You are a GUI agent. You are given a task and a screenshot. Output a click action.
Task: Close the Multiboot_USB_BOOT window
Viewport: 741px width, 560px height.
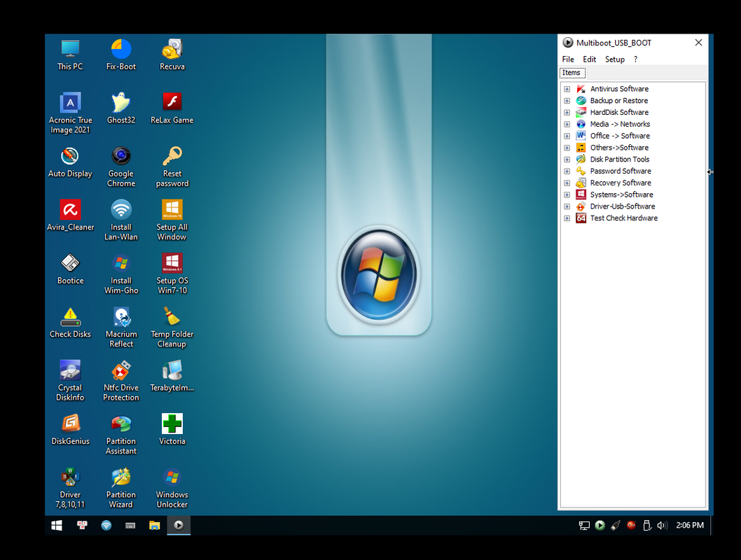698,43
